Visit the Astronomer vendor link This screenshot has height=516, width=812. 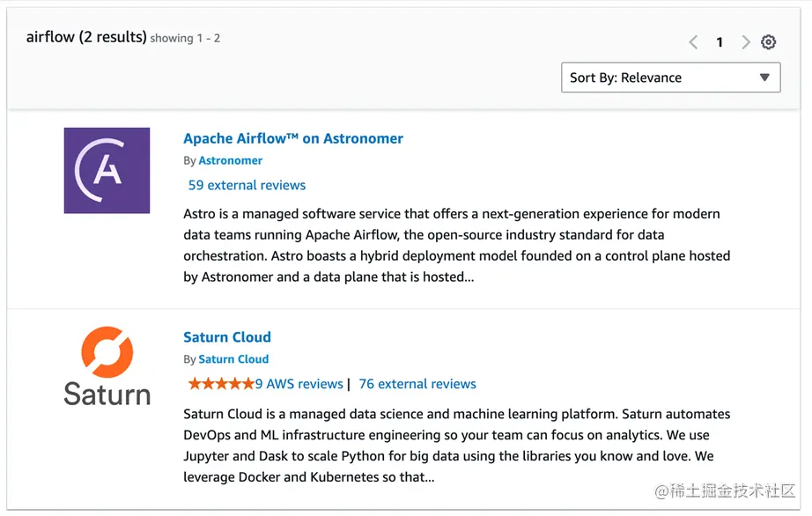click(x=231, y=160)
